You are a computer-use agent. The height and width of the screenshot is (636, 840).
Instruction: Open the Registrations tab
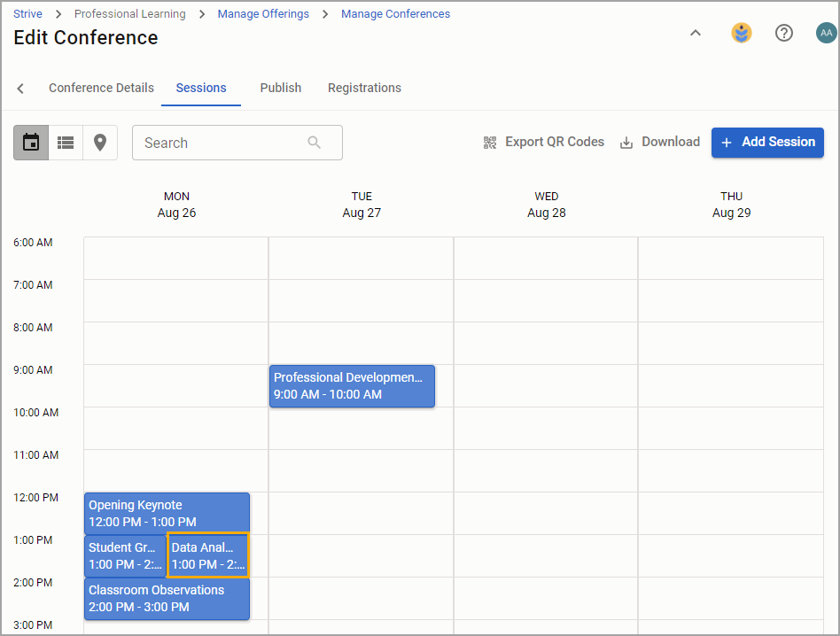tap(364, 88)
